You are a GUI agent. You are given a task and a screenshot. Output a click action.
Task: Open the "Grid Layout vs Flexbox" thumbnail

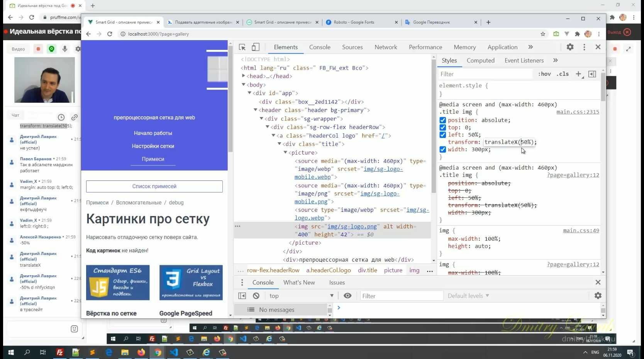click(x=191, y=282)
